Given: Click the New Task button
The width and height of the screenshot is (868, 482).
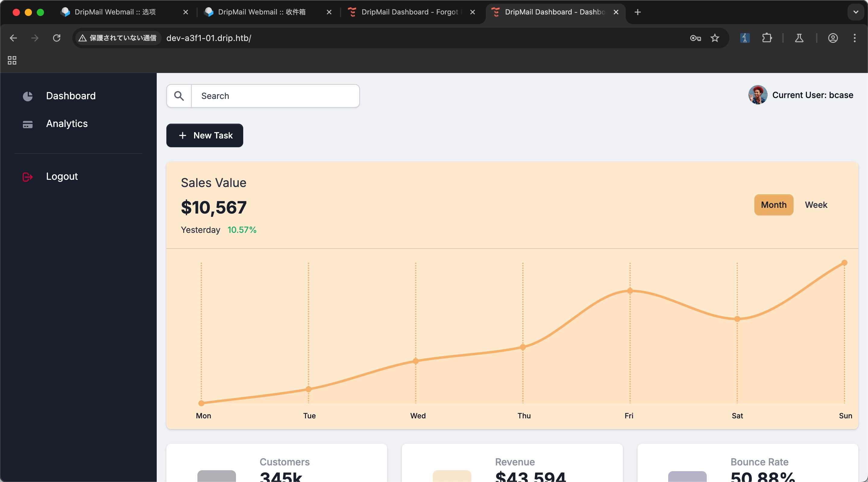Looking at the screenshot, I should (x=205, y=136).
